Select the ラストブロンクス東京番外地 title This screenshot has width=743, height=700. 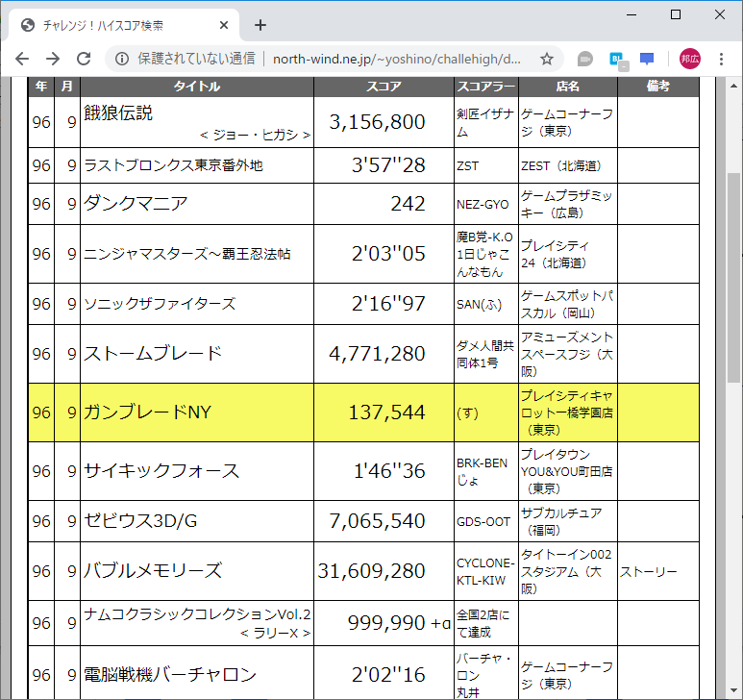click(173, 165)
